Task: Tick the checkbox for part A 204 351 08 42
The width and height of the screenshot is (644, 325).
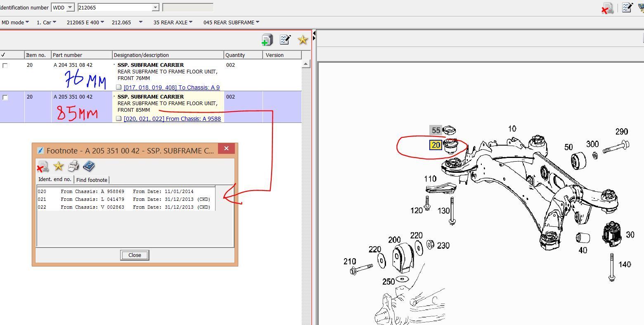Action: [x=5, y=66]
